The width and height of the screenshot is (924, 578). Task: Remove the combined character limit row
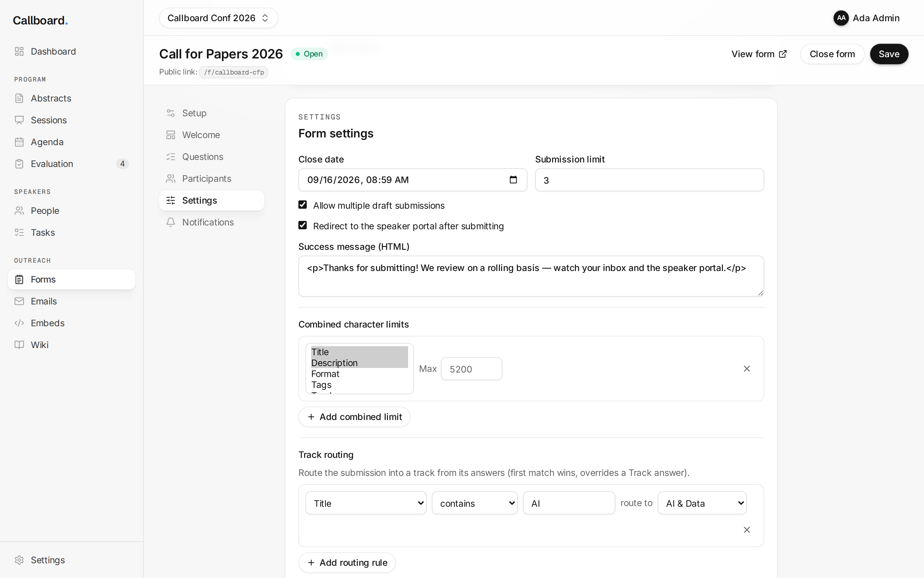pyautogui.click(x=747, y=369)
